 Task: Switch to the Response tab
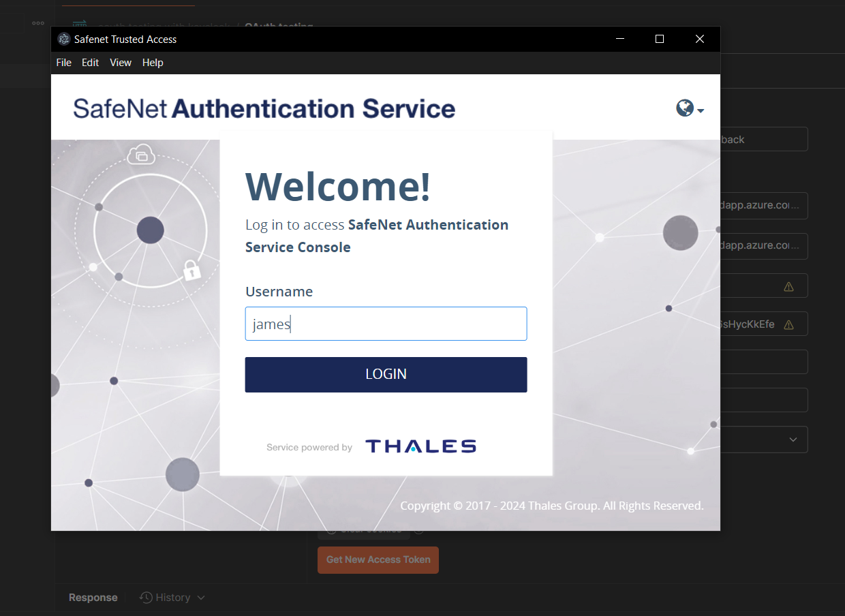pos(93,597)
